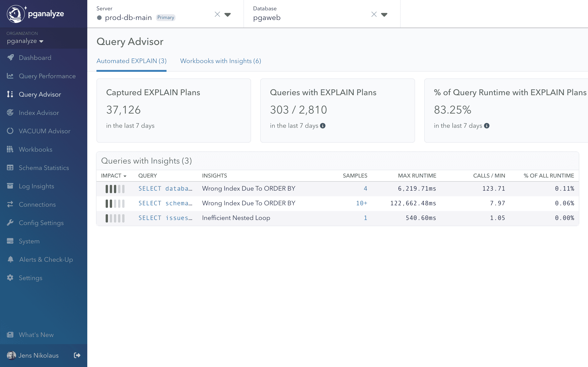Click the impact bar indicator for the issues query
The width and height of the screenshot is (588, 367).
click(x=115, y=218)
